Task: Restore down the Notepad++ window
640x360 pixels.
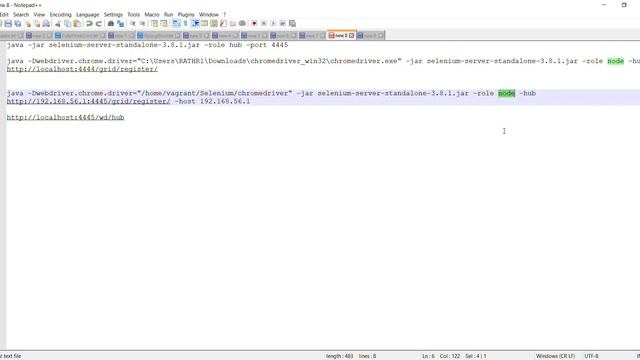Action: coord(624,5)
